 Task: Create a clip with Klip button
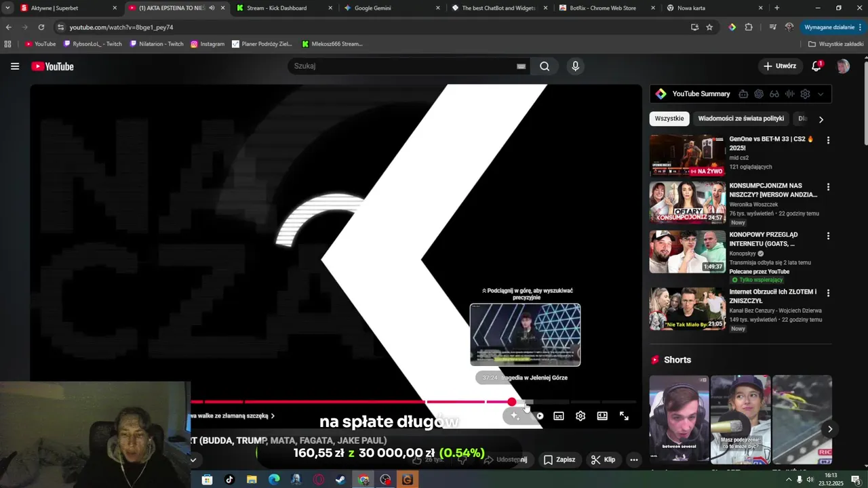click(602, 460)
